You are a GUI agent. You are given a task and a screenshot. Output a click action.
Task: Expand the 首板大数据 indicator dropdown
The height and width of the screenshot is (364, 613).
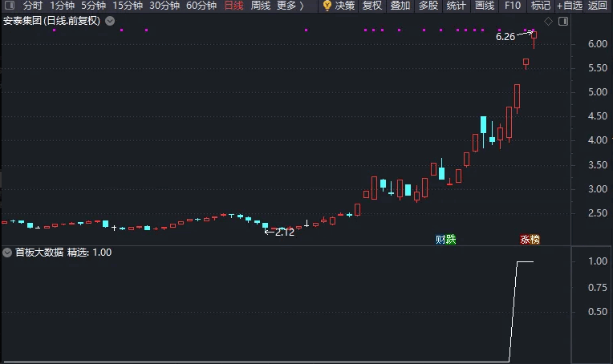(7, 253)
